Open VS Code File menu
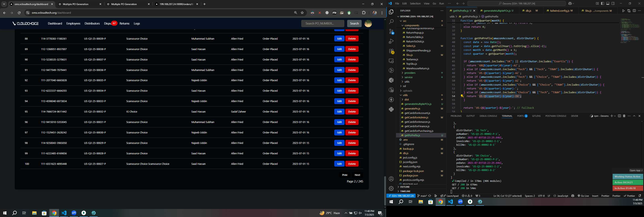 point(397,3)
